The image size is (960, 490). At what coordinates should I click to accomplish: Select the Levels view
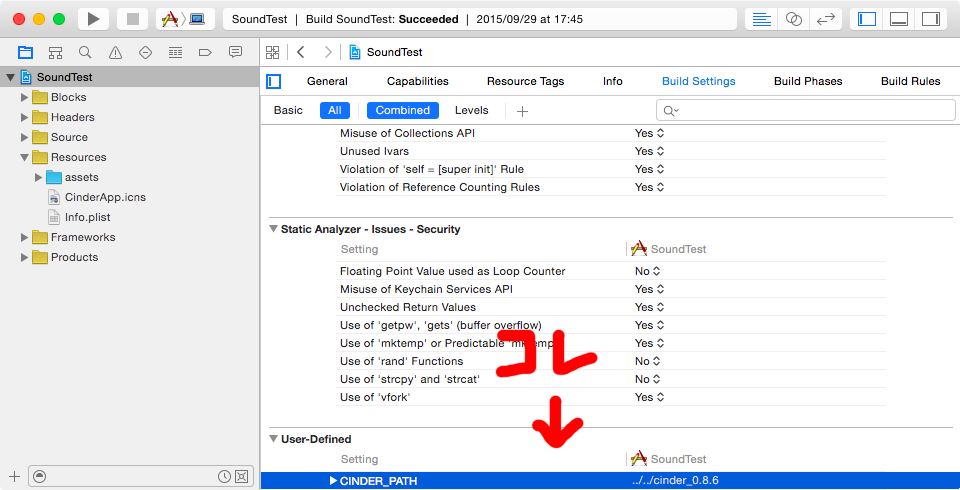click(x=471, y=110)
